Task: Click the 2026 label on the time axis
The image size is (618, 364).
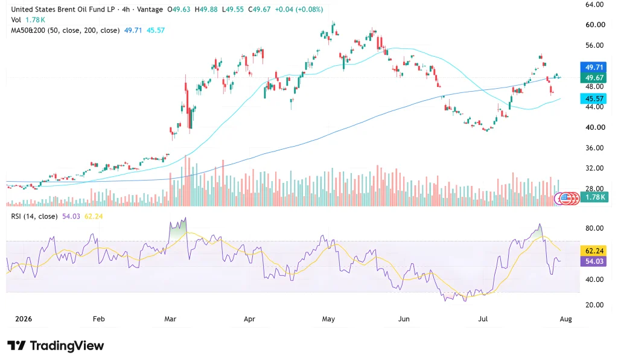Action: [24, 319]
